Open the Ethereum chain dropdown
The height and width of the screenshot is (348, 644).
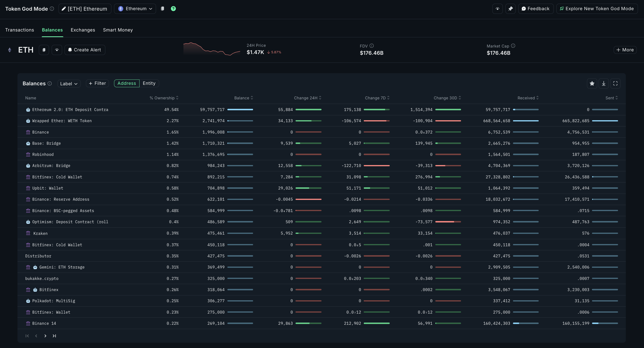coord(135,8)
